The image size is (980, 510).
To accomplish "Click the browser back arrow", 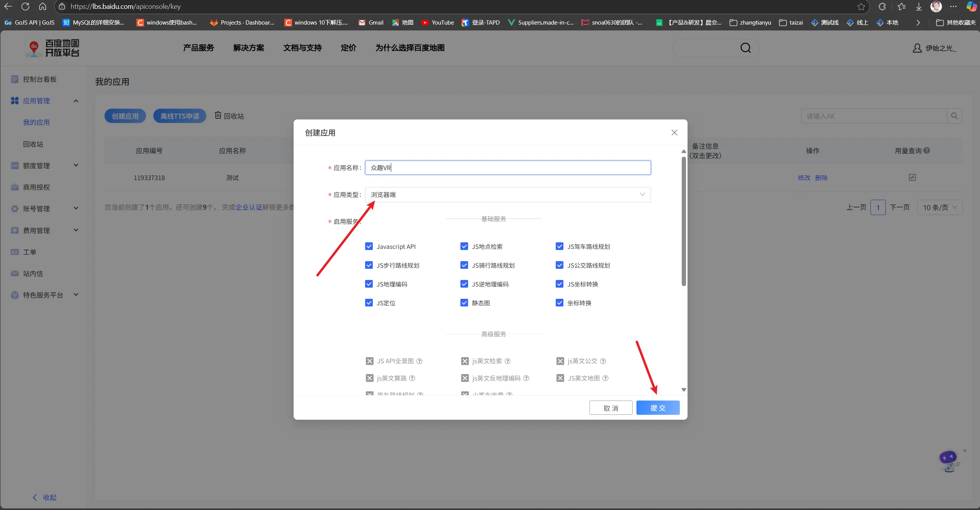I will tap(8, 7).
